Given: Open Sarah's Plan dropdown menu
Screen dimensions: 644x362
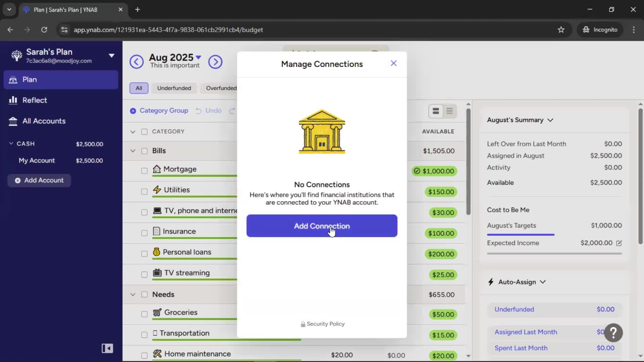Looking at the screenshot, I should pos(111,55).
